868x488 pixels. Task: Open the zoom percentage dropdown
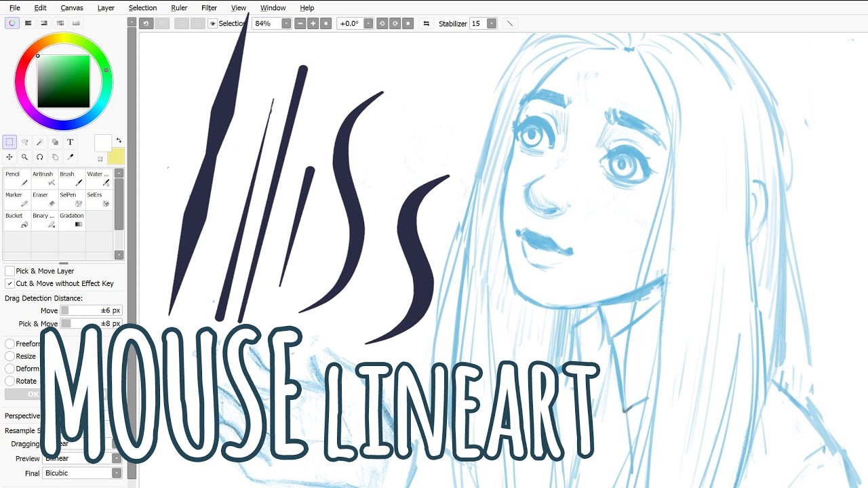click(x=284, y=23)
